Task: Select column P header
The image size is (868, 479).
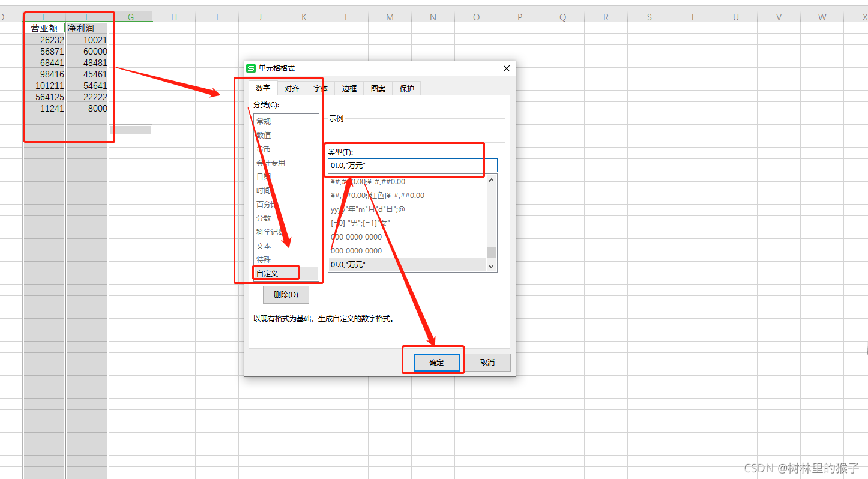Action: tap(520, 17)
